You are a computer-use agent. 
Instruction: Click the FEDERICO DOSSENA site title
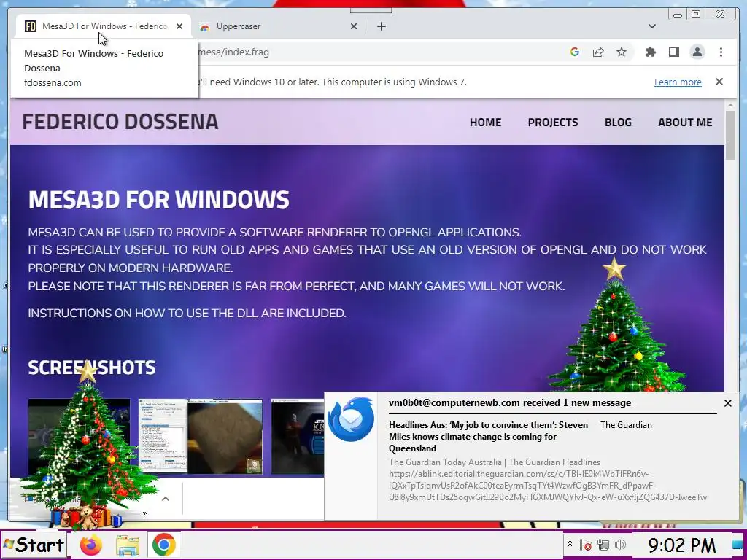tap(120, 122)
